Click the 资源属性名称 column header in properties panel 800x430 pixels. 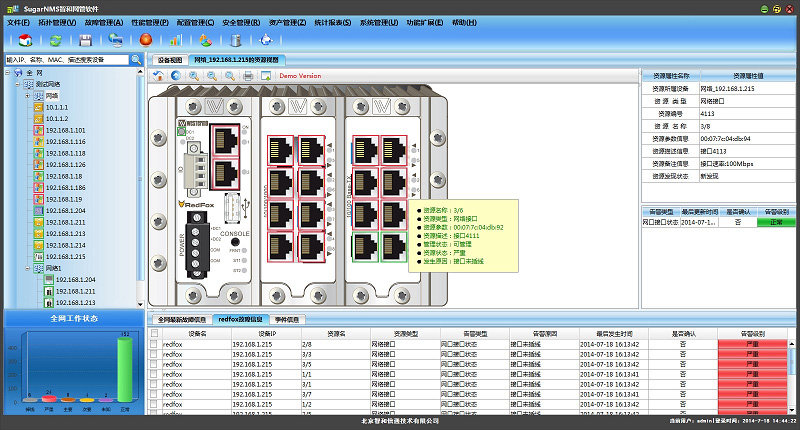tap(671, 75)
